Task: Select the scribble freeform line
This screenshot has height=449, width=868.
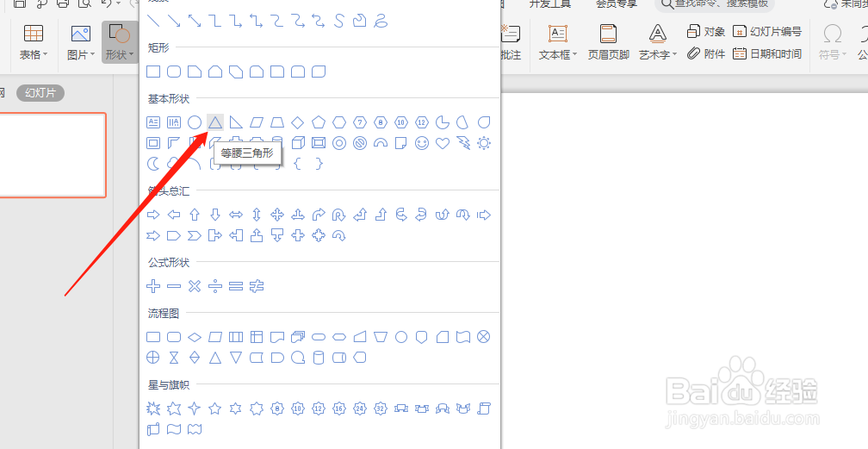Action: tap(381, 21)
